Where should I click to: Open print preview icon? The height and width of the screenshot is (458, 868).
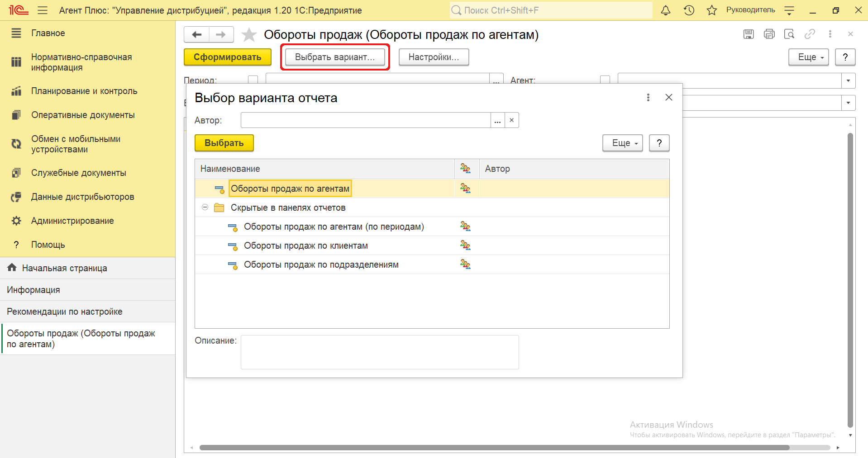click(x=789, y=34)
